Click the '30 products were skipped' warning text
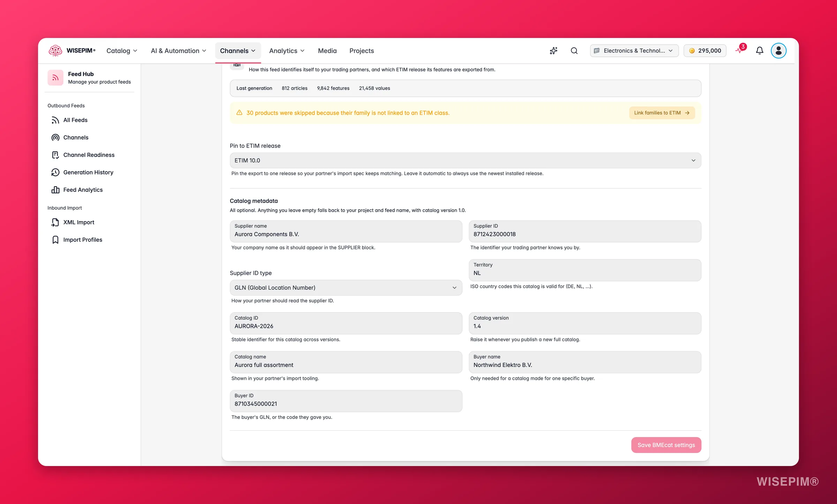The width and height of the screenshot is (837, 504). tap(348, 113)
